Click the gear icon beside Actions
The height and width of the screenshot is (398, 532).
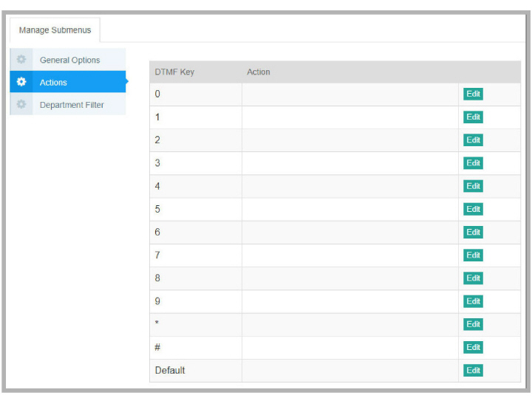pos(21,82)
